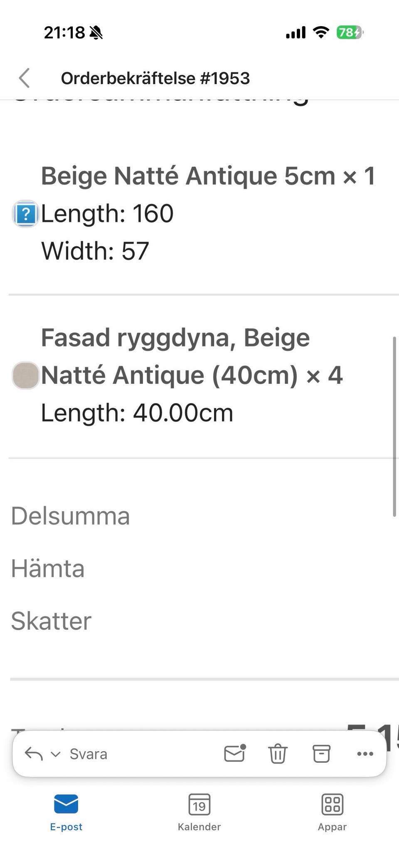This screenshot has width=399, height=868.
Task: Tap Orderbekräftelse #1953 header title
Action: (155, 78)
